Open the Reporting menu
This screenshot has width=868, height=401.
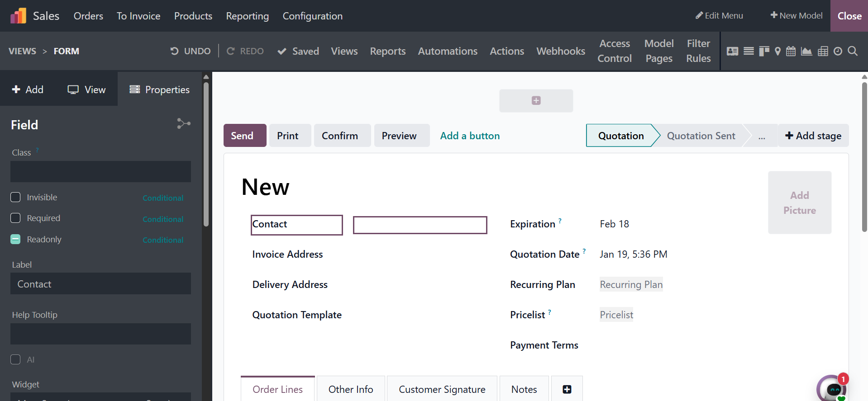[247, 16]
